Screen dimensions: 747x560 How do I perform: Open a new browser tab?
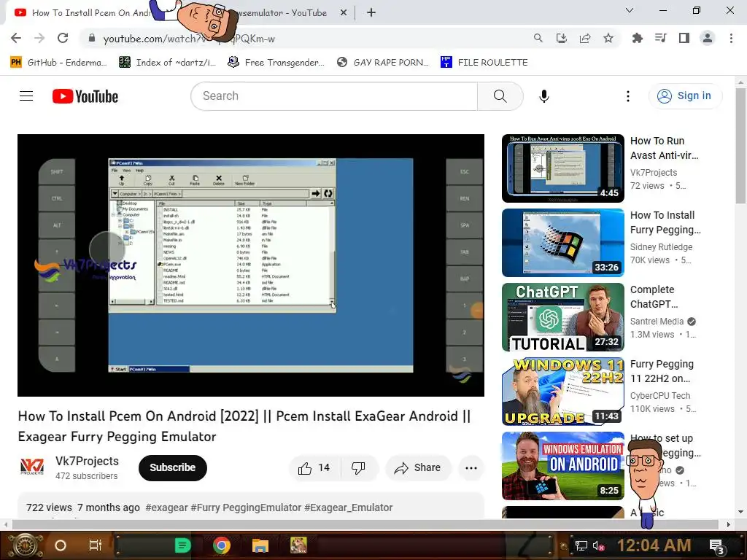click(x=371, y=13)
